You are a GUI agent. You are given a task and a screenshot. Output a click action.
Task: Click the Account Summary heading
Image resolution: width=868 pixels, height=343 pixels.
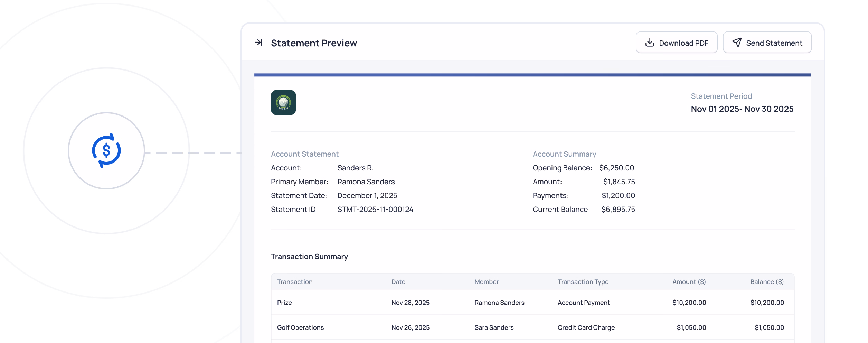coord(564,154)
